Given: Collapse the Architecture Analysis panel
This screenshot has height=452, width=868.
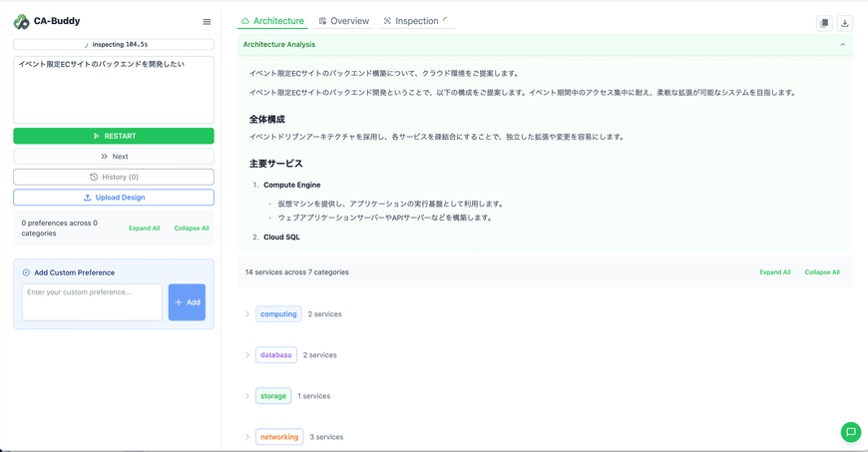Looking at the screenshot, I should pos(842,45).
